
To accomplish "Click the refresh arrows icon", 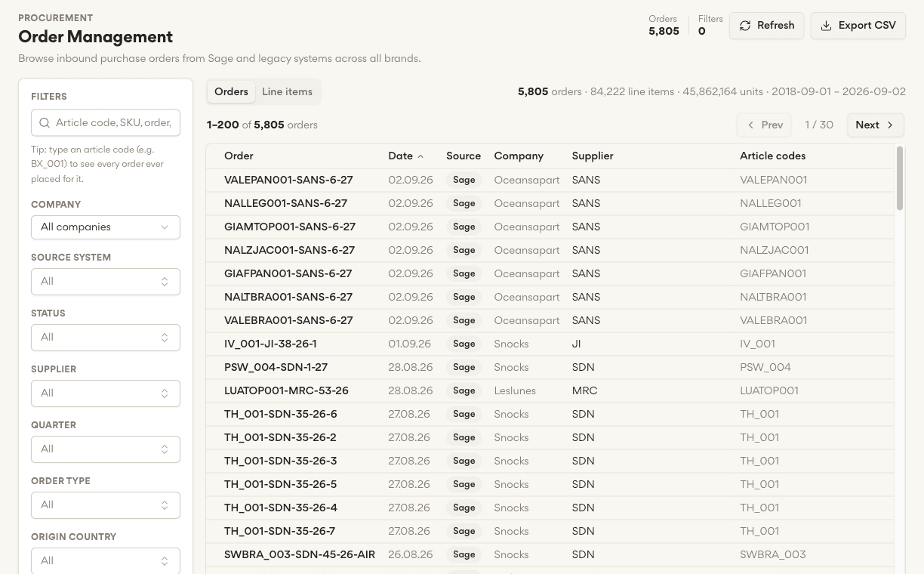I will (745, 26).
